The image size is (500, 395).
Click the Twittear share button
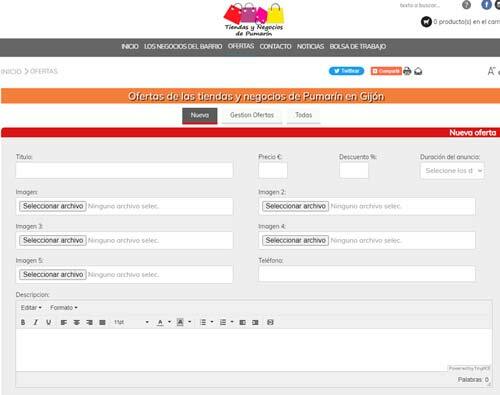pos(346,71)
